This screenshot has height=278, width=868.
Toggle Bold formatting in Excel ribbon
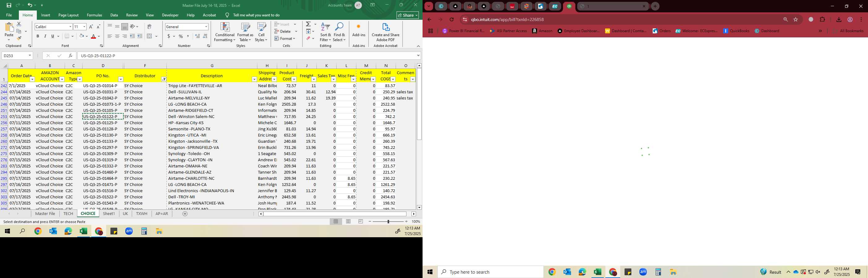click(38, 36)
